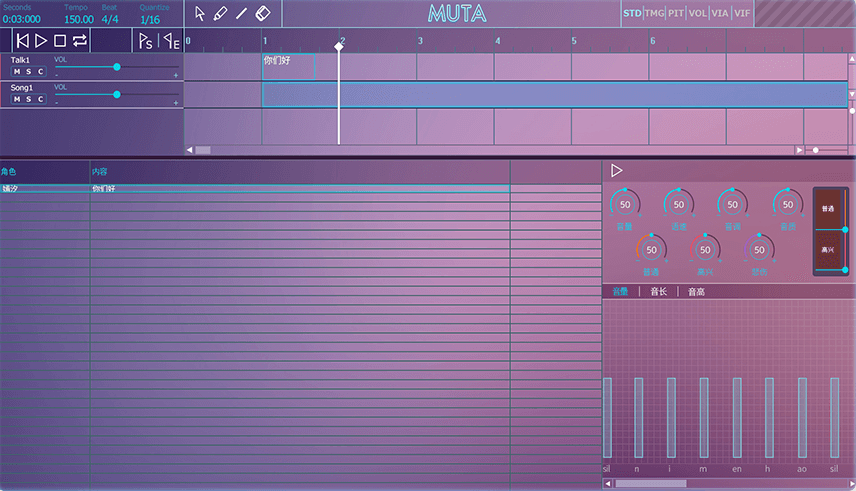Mute the Song1 track
Viewport: 856px width, 491px height.
click(x=17, y=99)
